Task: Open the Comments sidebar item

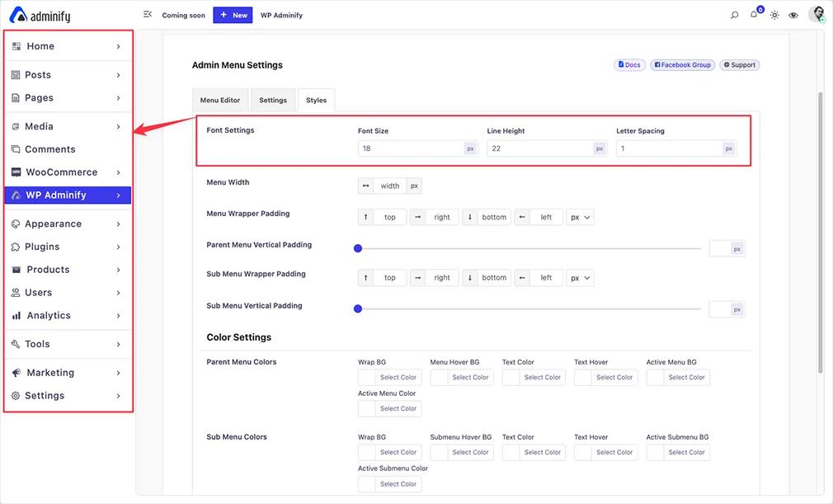Action: [x=68, y=149]
